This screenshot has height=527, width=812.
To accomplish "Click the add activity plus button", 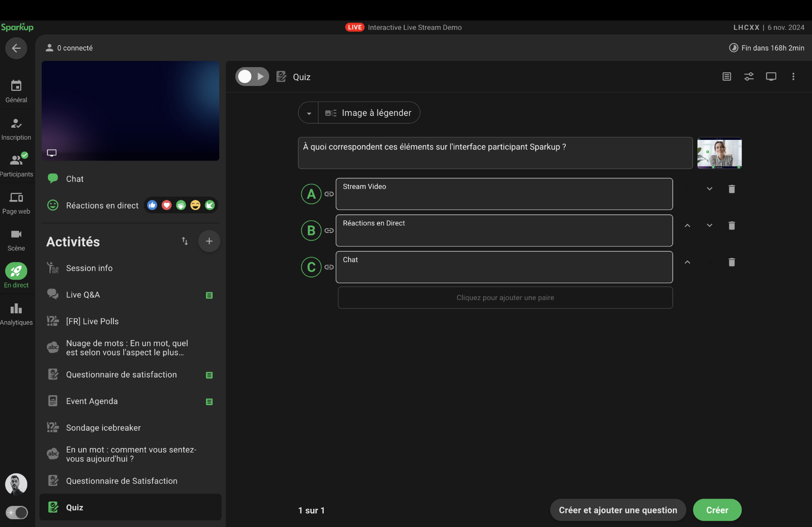I will click(x=209, y=241).
